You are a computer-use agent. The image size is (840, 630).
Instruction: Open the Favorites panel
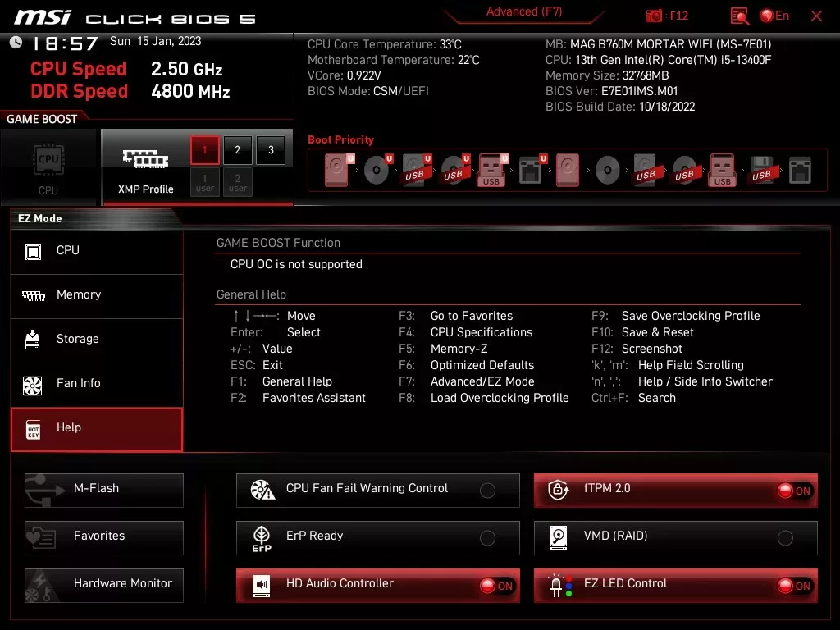[103, 537]
